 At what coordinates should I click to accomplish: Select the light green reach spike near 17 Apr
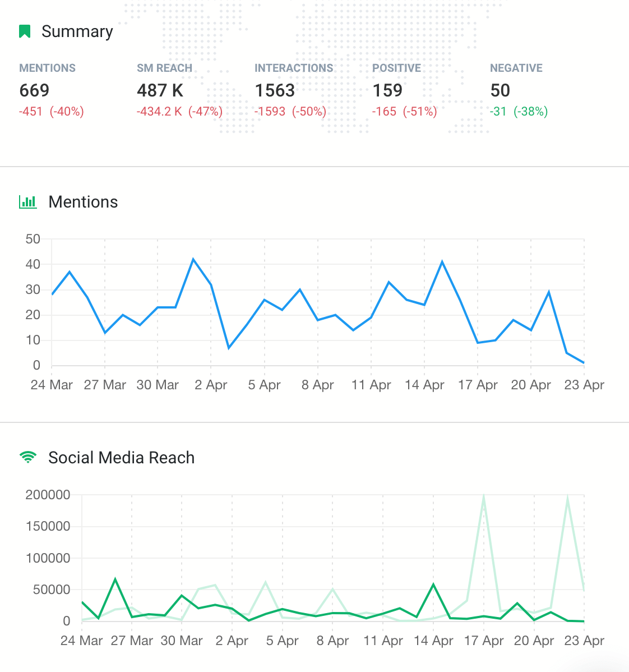(x=483, y=496)
